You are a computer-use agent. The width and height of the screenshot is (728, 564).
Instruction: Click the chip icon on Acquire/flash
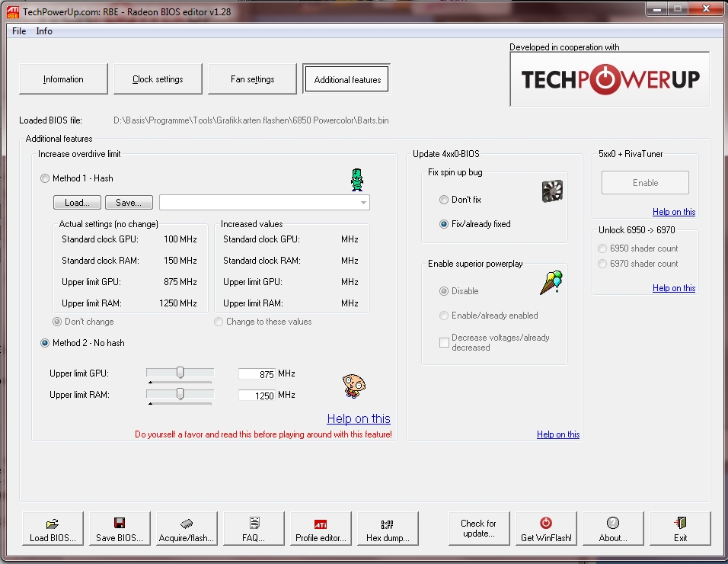pyautogui.click(x=186, y=524)
